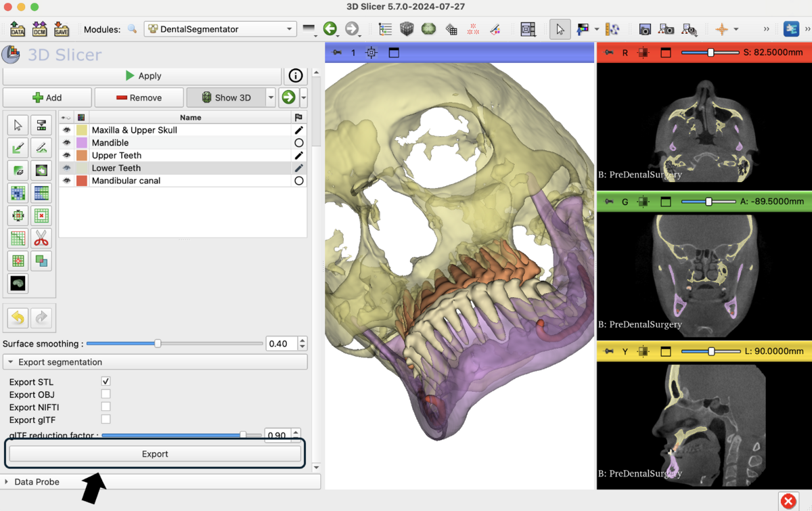Click the Maxilla & Upper Skull color swatch
The image size is (812, 511).
pos(82,130)
